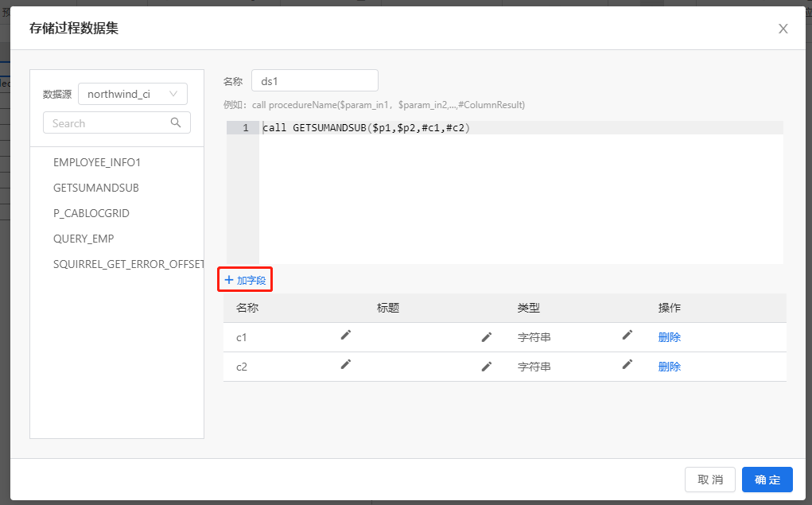The height and width of the screenshot is (505, 812).
Task: Click 字符串 type in c2 row
Action: [x=534, y=367]
